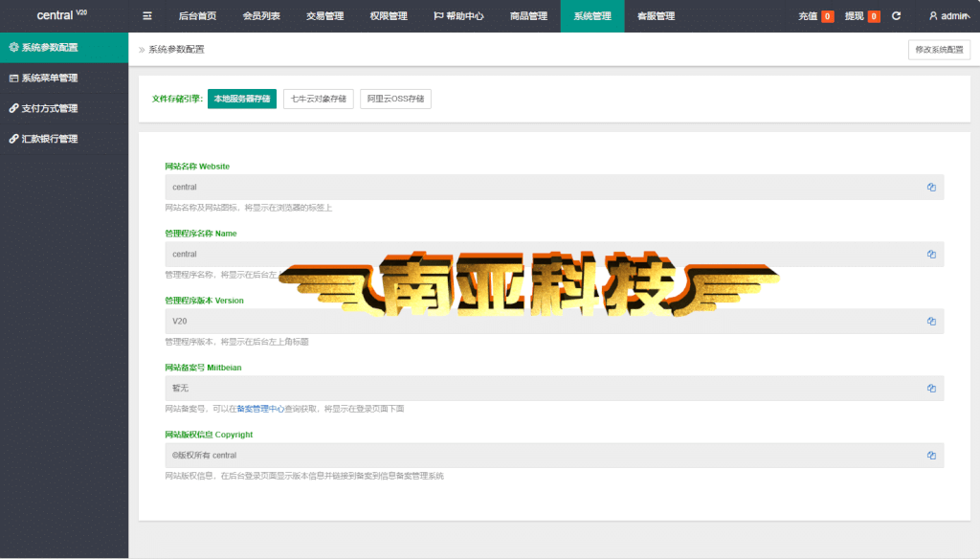This screenshot has height=559, width=980.
Task: Switch to the 交易管理 menu
Action: 325,15
